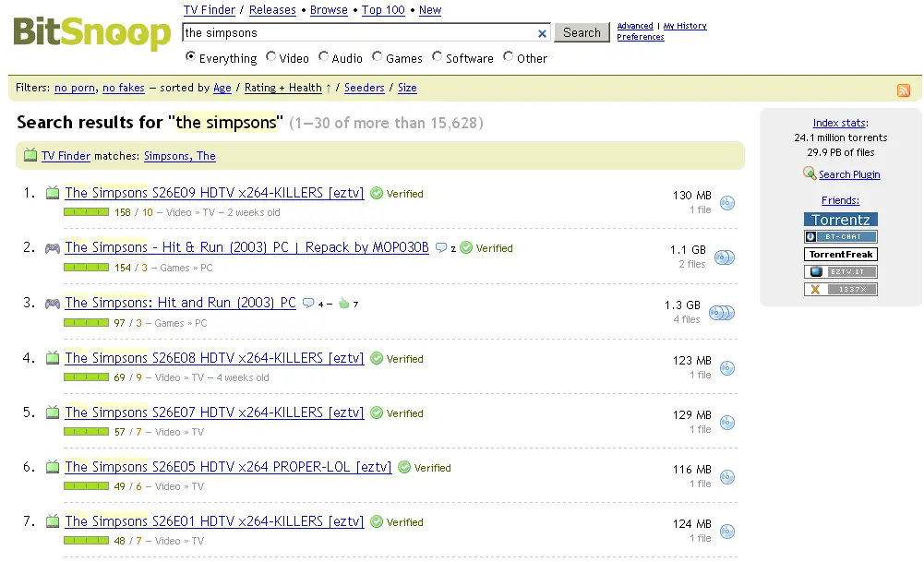This screenshot has width=924, height=562.
Task: Select the Other radio button
Action: (x=508, y=56)
